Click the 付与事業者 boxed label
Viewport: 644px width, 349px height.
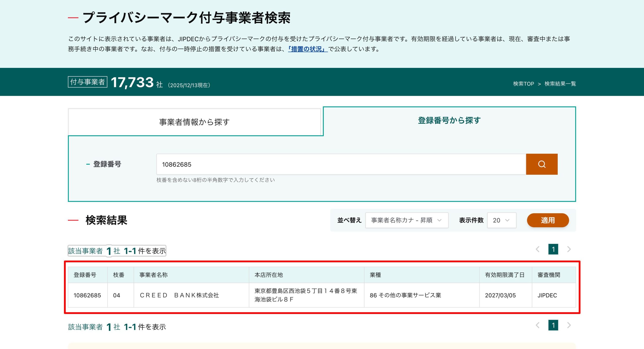[88, 82]
